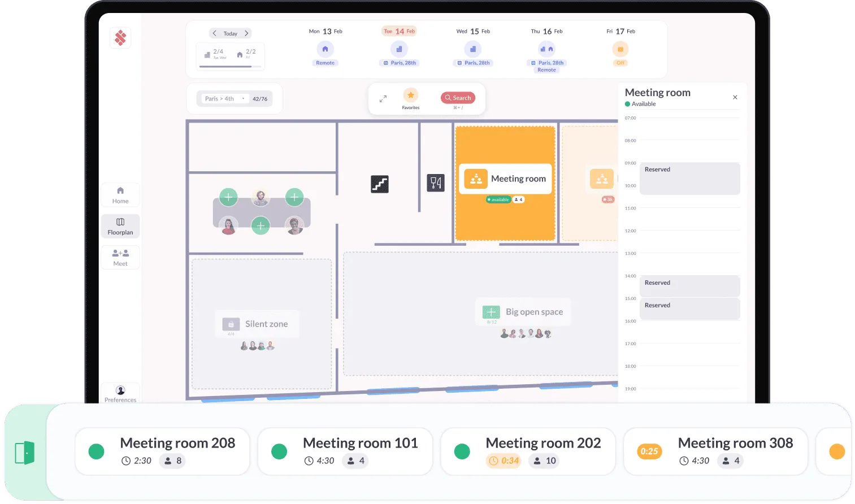Viewport: 855px width, 504px height.
Task: Click the Available status in Meeting room panel
Action: coord(640,104)
